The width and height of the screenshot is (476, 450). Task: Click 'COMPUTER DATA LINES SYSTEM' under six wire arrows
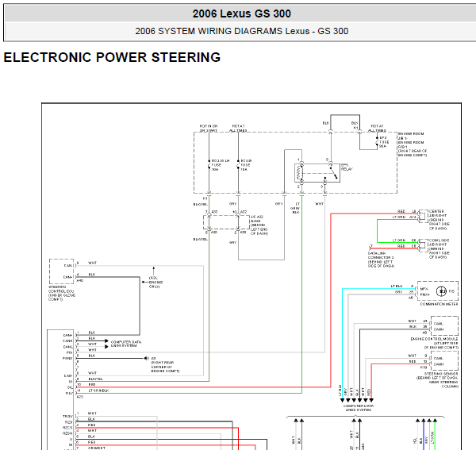pyautogui.click(x=359, y=408)
